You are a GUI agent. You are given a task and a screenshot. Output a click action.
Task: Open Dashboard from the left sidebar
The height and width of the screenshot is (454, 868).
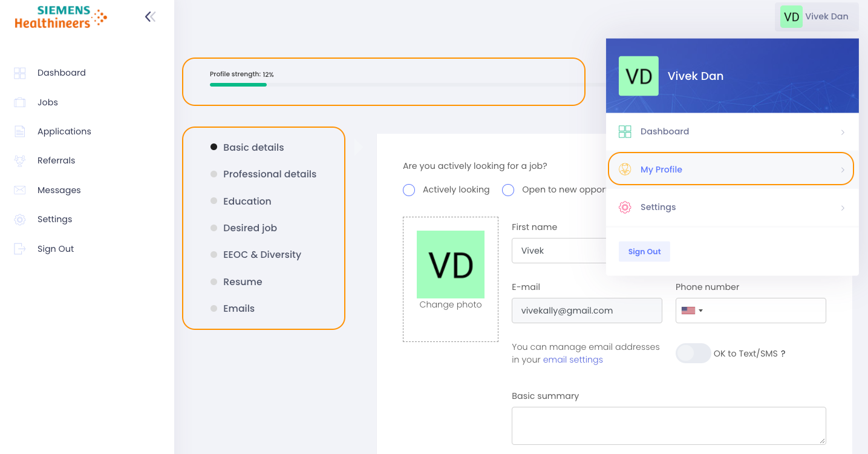(62, 73)
